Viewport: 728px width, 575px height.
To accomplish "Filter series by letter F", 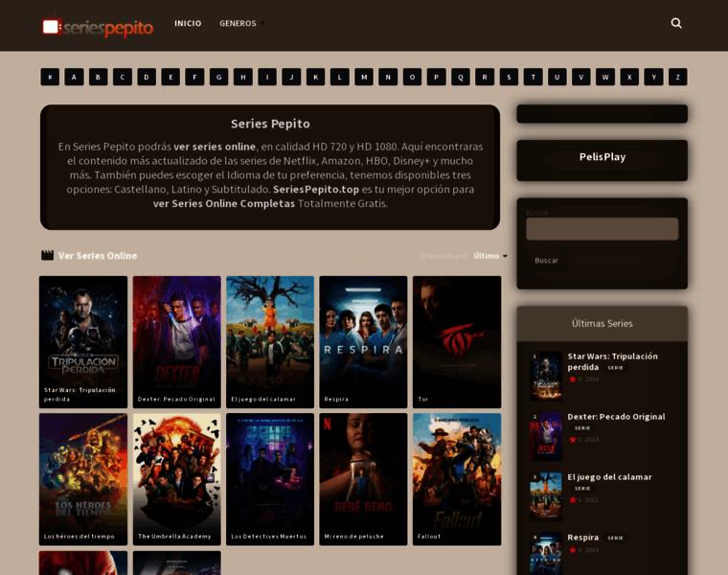I will [x=194, y=77].
